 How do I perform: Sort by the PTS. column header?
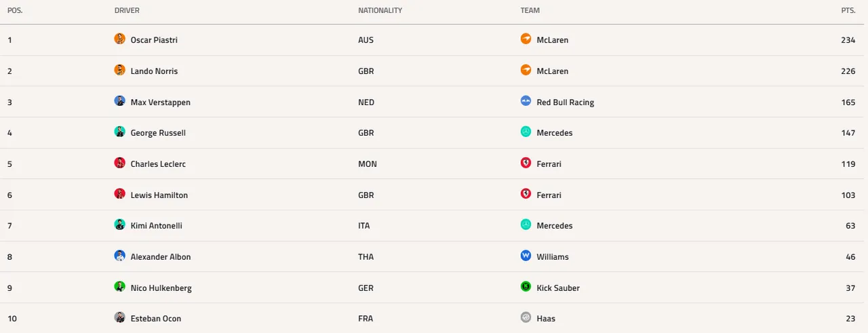pyautogui.click(x=848, y=11)
